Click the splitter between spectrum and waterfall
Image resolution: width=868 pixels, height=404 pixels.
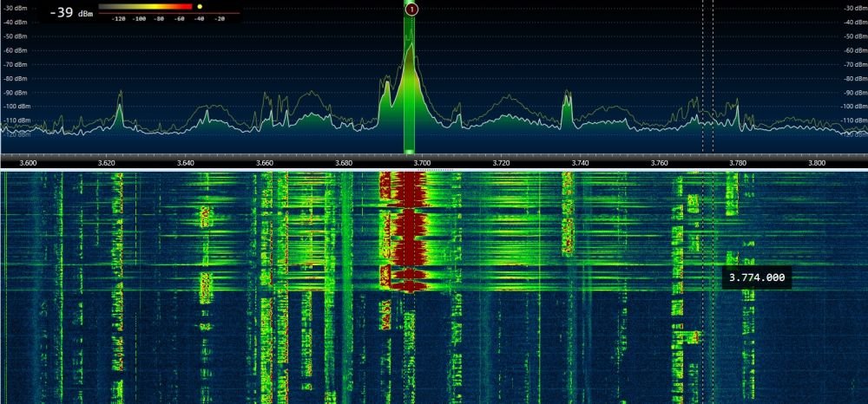pos(434,170)
